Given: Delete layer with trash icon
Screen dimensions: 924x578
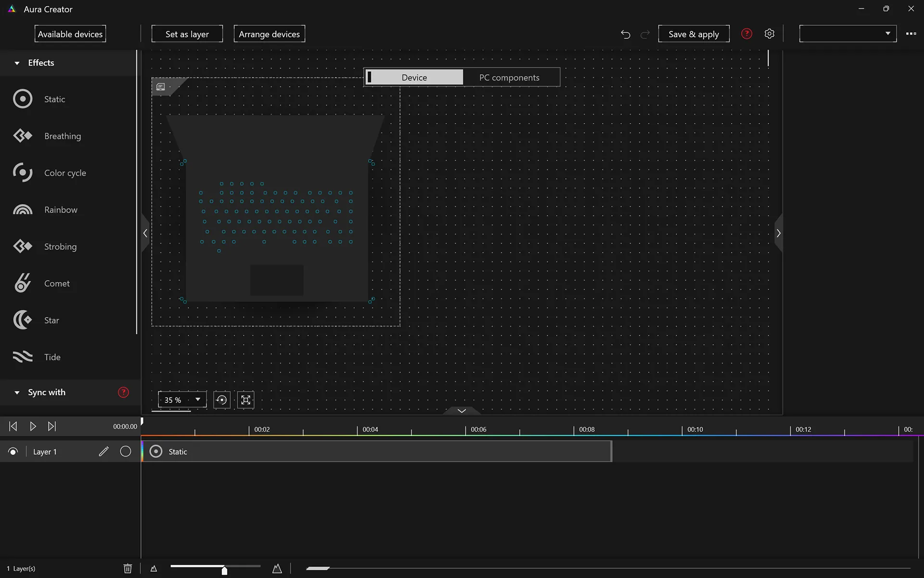Looking at the screenshot, I should [x=128, y=568].
